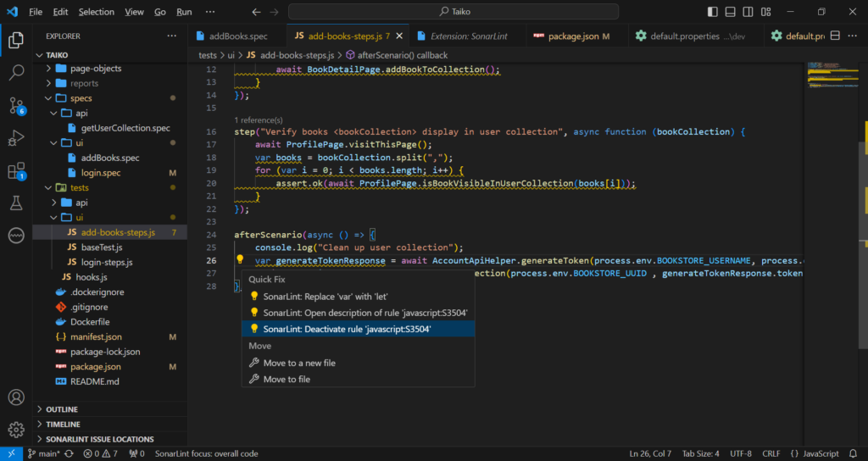Open the Run and Debug view
This screenshot has height=461, width=868.
click(x=16, y=138)
